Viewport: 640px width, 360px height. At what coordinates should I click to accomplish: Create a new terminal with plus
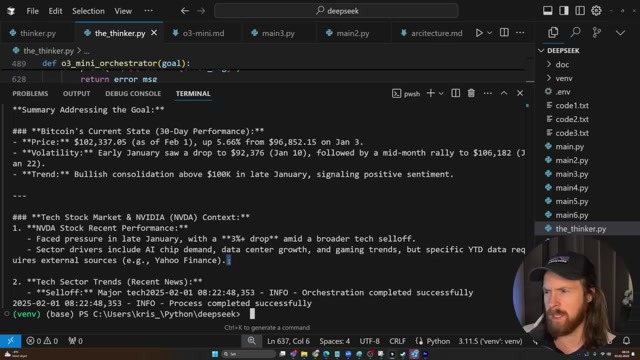pyautogui.click(x=431, y=93)
